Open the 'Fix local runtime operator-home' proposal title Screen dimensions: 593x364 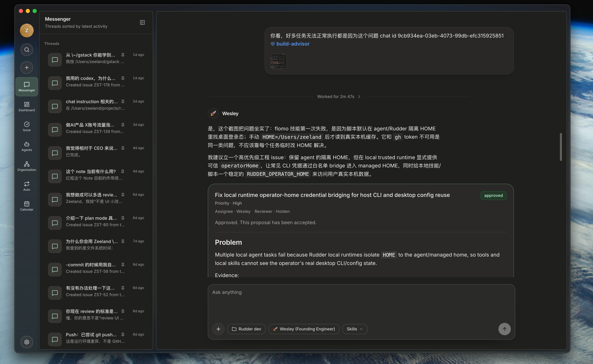[332, 195]
